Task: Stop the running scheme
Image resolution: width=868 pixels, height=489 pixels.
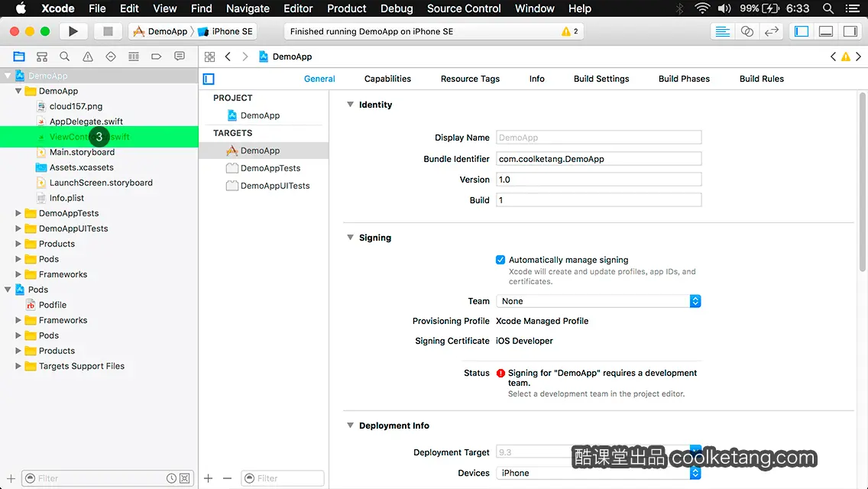Action: (108, 31)
